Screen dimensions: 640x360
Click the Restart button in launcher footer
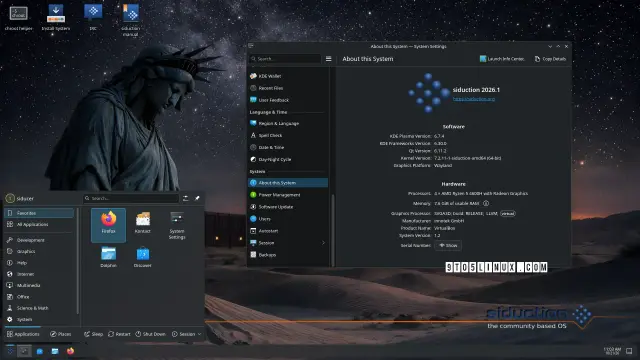pos(119,334)
